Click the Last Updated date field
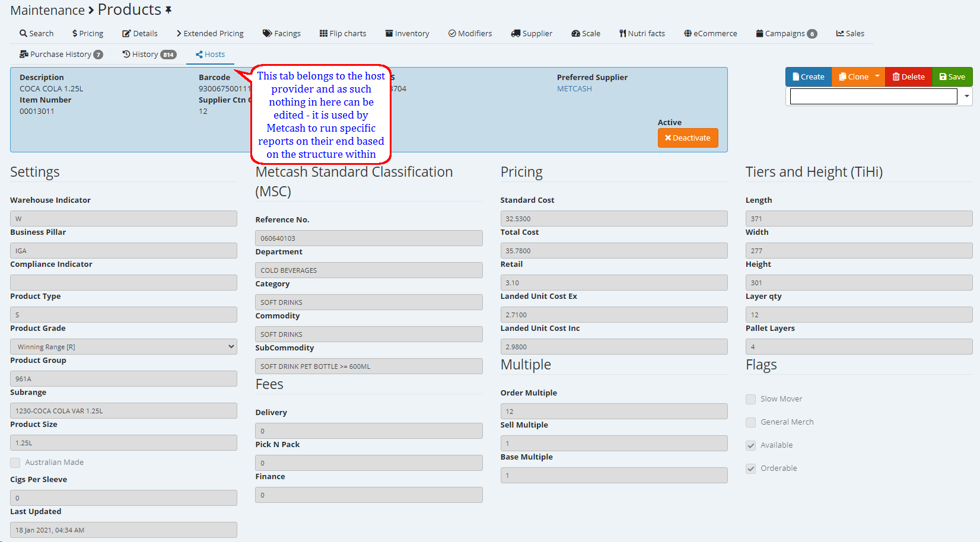 click(123, 530)
